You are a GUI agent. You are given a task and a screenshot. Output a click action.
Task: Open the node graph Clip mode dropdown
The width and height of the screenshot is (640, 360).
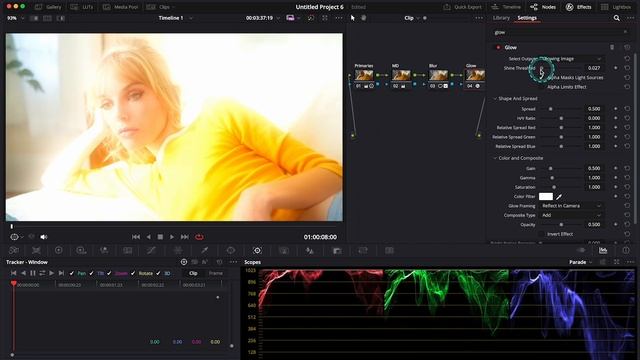pyautogui.click(x=411, y=18)
